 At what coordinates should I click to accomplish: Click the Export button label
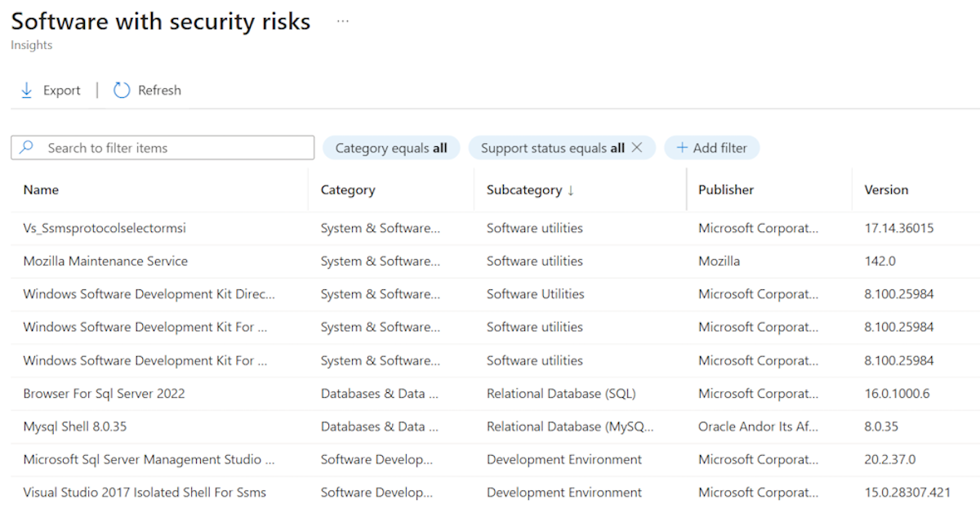click(x=62, y=91)
